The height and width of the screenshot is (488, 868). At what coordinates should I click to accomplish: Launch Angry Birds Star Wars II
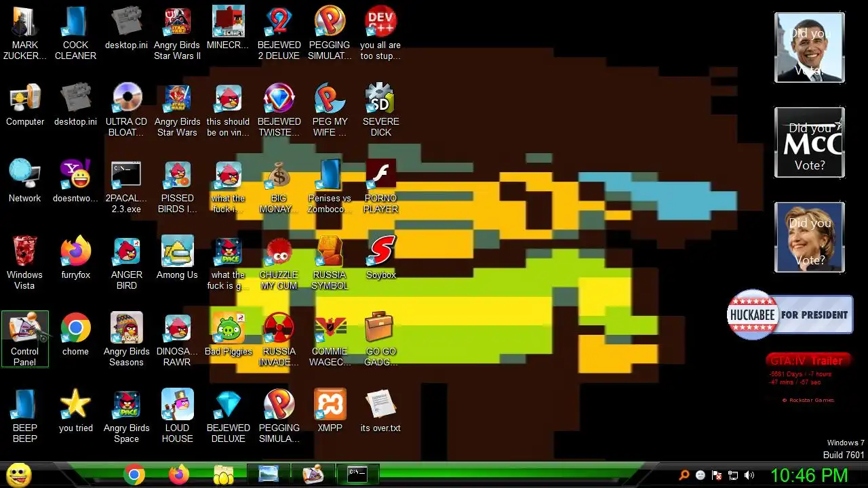177,33
